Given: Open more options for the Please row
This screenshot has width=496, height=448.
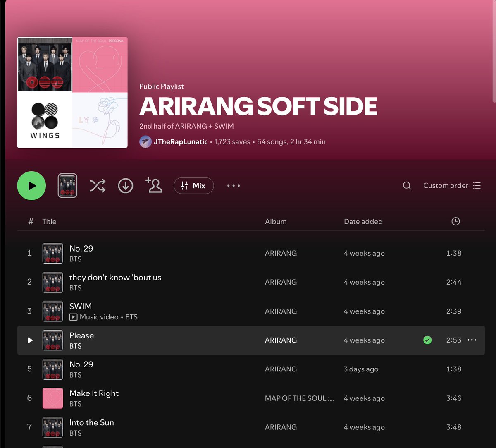Looking at the screenshot, I should click(x=472, y=340).
